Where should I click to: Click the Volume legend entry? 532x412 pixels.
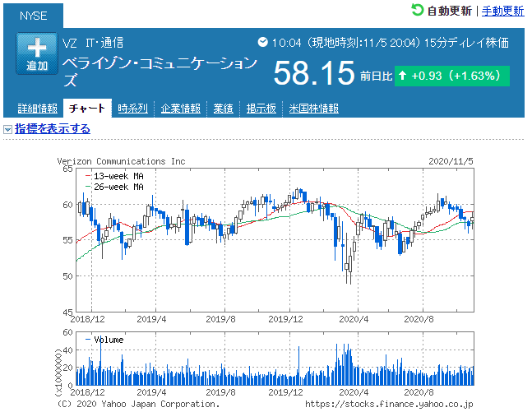pos(104,340)
